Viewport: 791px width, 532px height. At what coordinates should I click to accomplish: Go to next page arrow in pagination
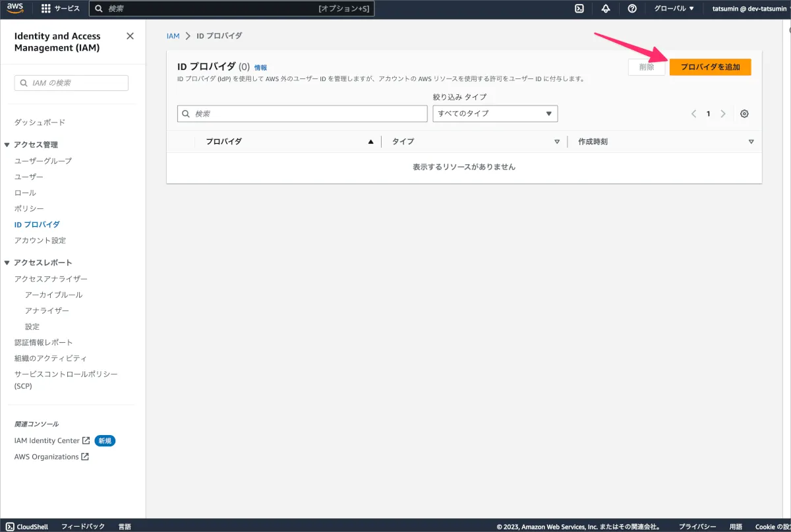[x=723, y=113]
